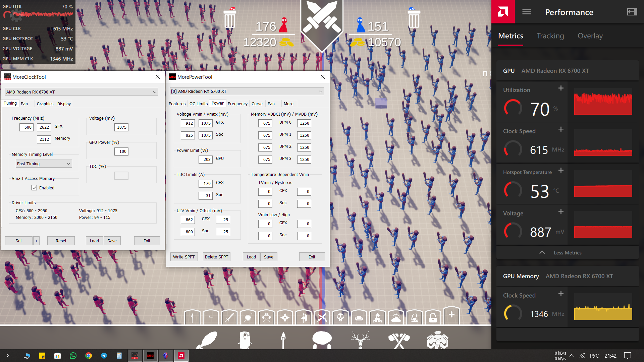Viewport: 644px width, 362px height.
Task: Open Memory Timing Level dropdown
Action: click(x=44, y=164)
